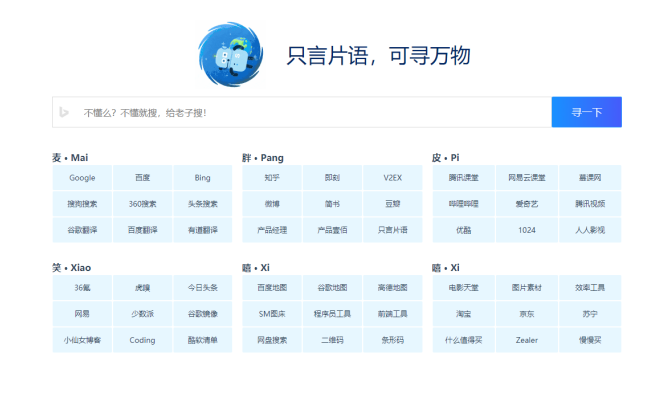Open V2EX
The width and height of the screenshot is (658, 403).
pos(393,178)
